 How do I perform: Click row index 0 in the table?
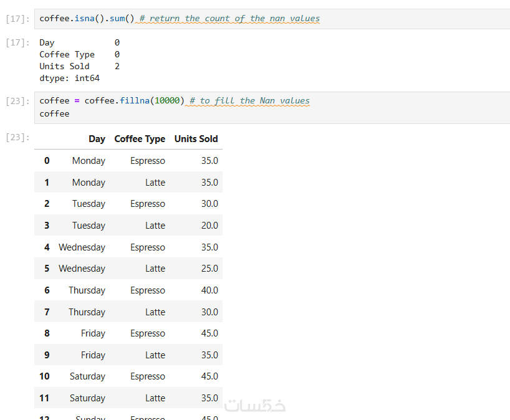pyautogui.click(x=47, y=161)
